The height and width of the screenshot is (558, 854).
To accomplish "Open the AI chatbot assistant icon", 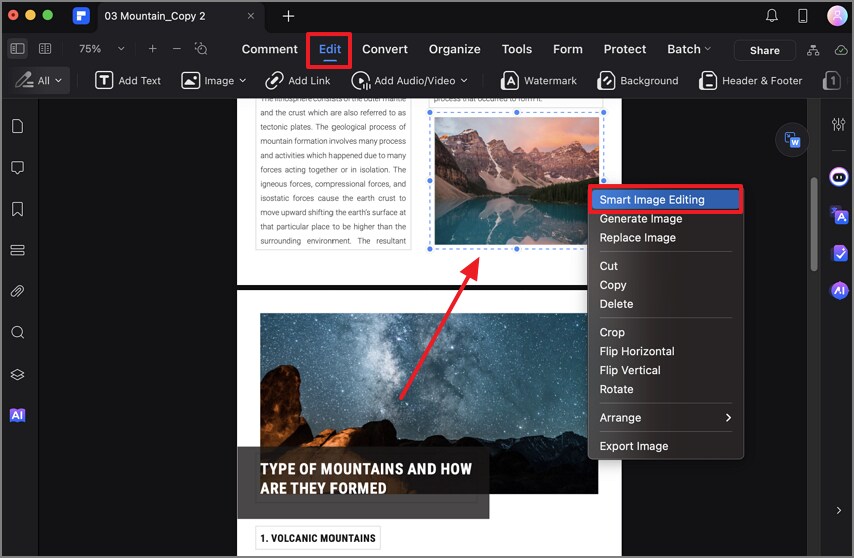I will pos(839,177).
